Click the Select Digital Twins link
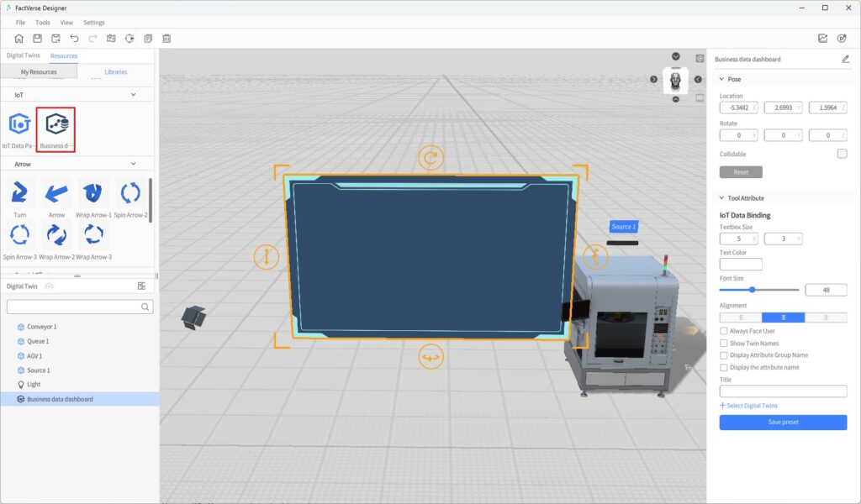The width and height of the screenshot is (861, 504). [748, 406]
